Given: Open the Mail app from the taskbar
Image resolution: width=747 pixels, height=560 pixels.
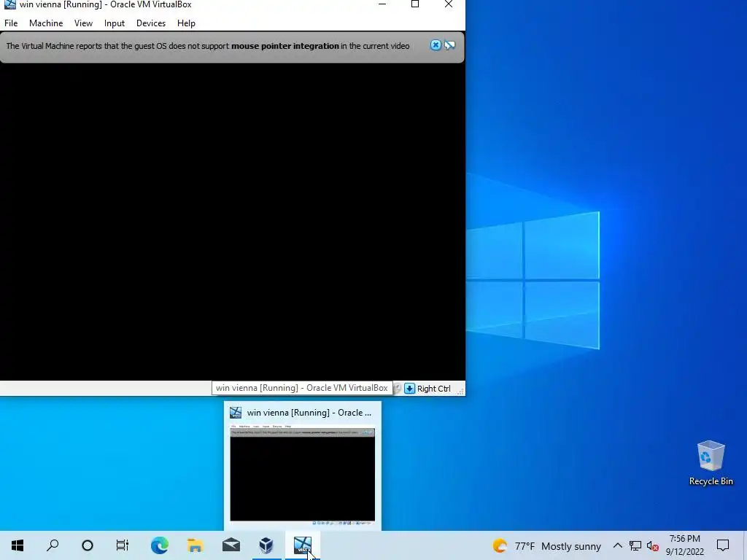Looking at the screenshot, I should tap(231, 545).
